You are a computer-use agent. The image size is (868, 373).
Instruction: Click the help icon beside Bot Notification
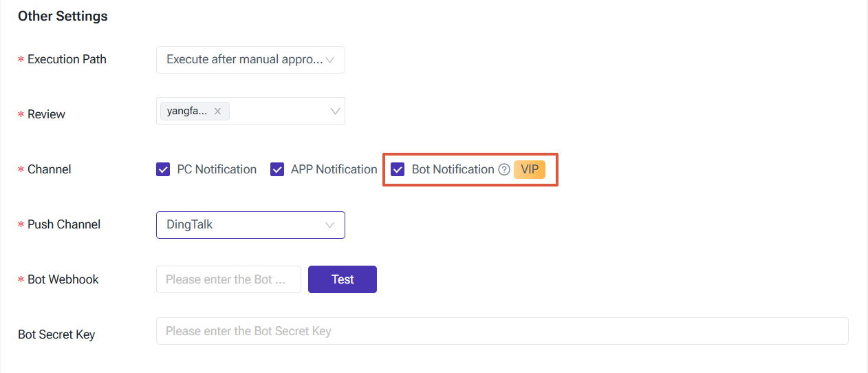[504, 170]
